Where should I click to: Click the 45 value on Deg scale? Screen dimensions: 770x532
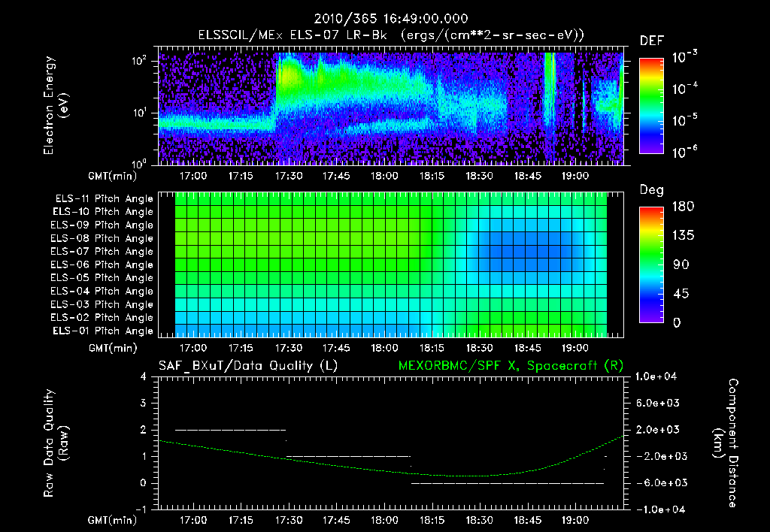pos(681,294)
